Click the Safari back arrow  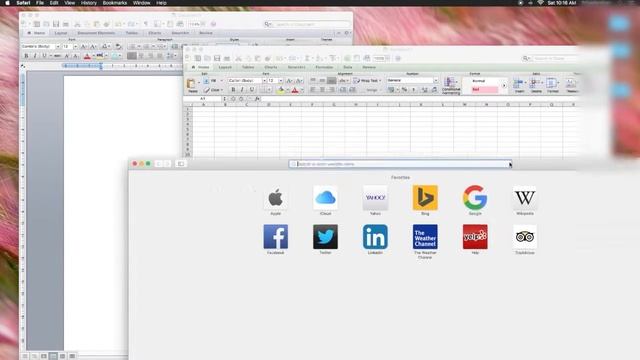(158, 164)
